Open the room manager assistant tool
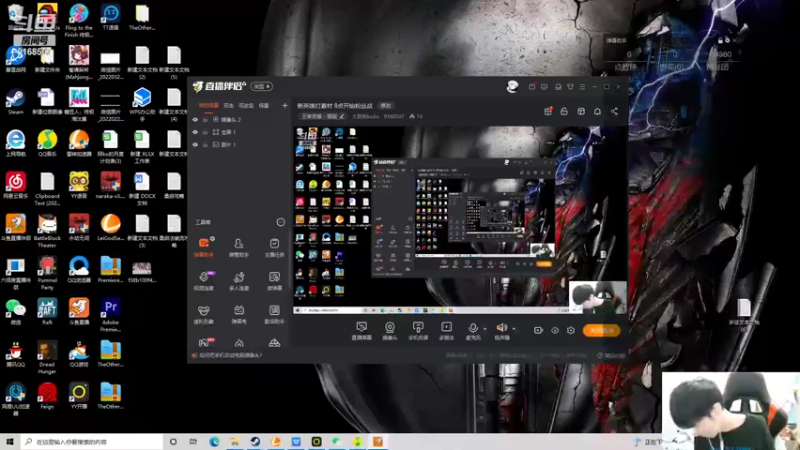 pyautogui.click(x=239, y=246)
